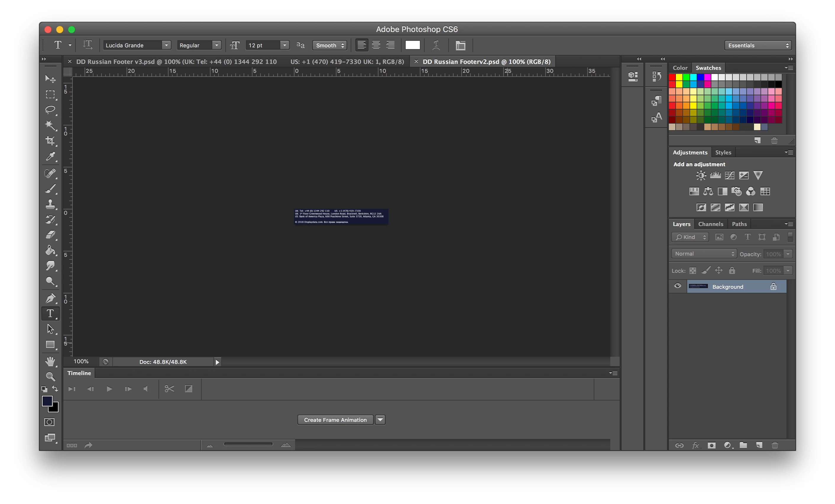This screenshot has width=835, height=504.
Task: Hide the Background layer visibility
Action: (x=677, y=286)
